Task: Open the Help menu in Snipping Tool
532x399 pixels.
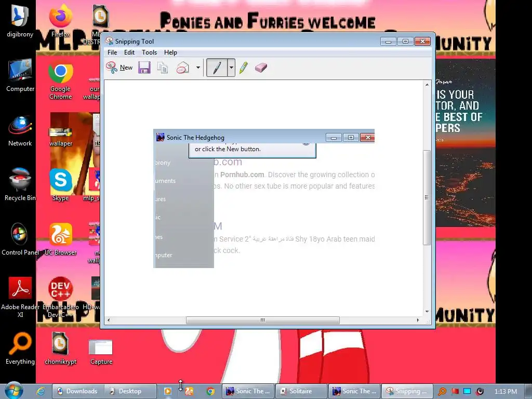Action: pyautogui.click(x=170, y=52)
